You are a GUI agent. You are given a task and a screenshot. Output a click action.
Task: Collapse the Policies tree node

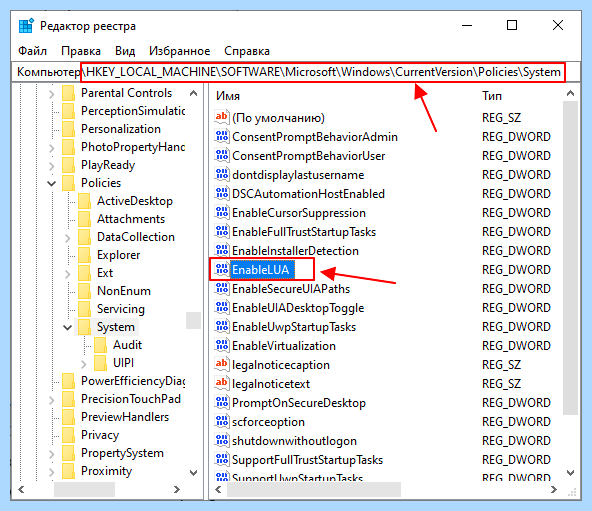[52, 183]
